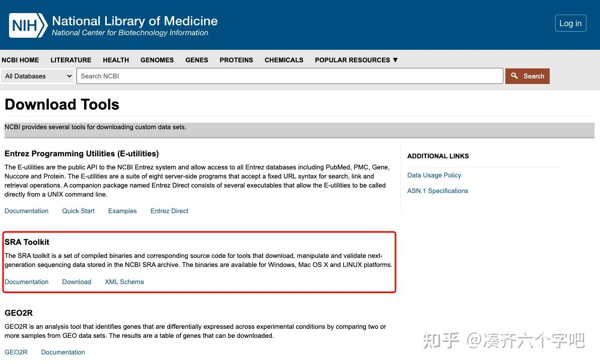
Task: Open the GEO2R tool link
Action: (16, 352)
